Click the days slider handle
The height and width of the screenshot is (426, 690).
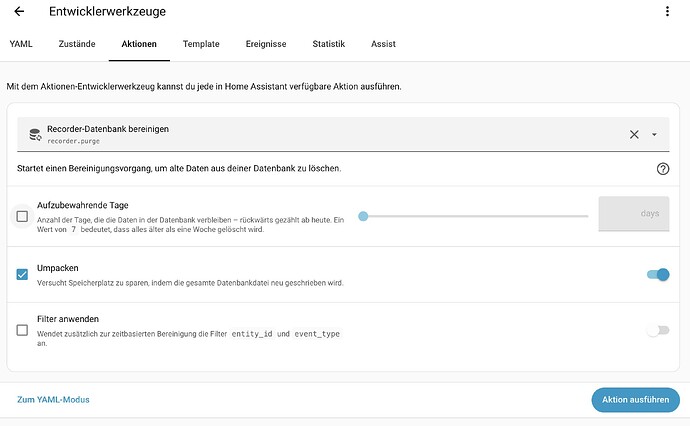pyautogui.click(x=363, y=216)
